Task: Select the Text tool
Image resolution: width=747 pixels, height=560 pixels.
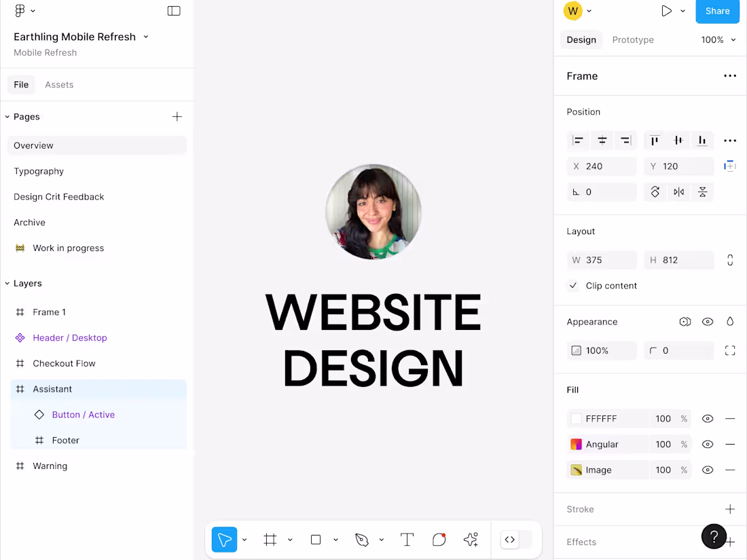Action: (x=407, y=540)
